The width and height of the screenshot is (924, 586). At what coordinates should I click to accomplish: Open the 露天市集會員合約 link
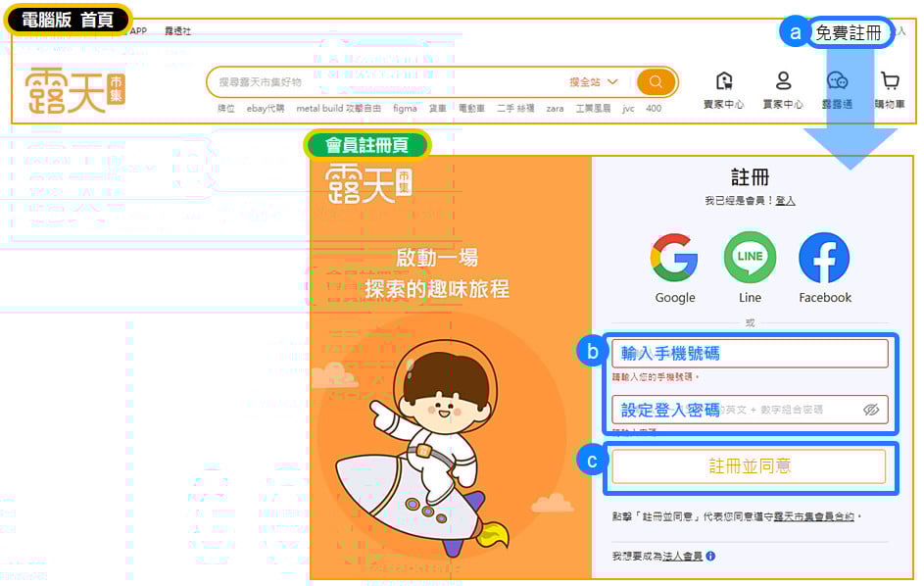(x=814, y=516)
